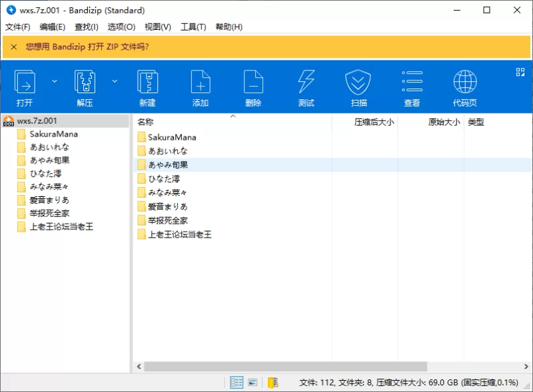This screenshot has height=392, width=533.
Task: Click the horizontal scrollbar thumb
Action: 286,367
